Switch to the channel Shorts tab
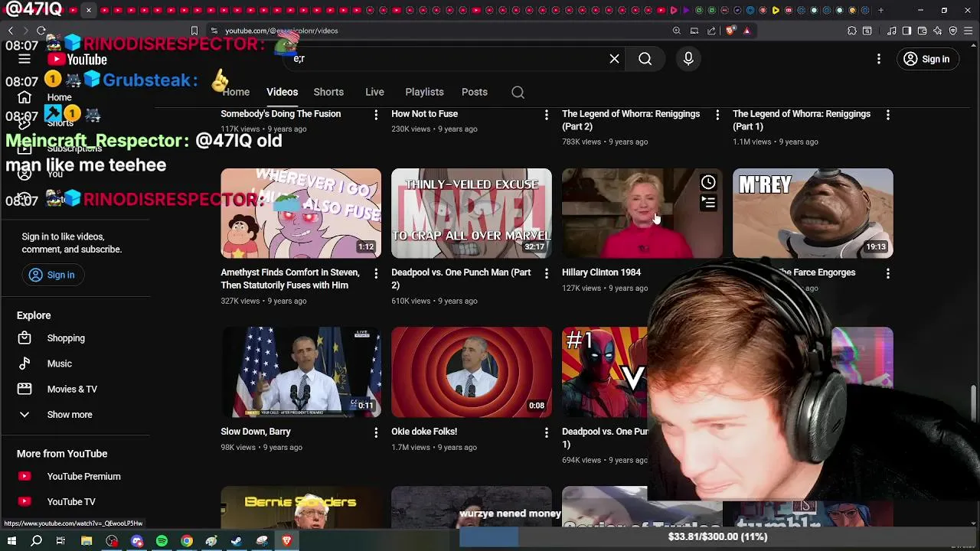Viewport: 980px width, 551px height. (x=328, y=92)
